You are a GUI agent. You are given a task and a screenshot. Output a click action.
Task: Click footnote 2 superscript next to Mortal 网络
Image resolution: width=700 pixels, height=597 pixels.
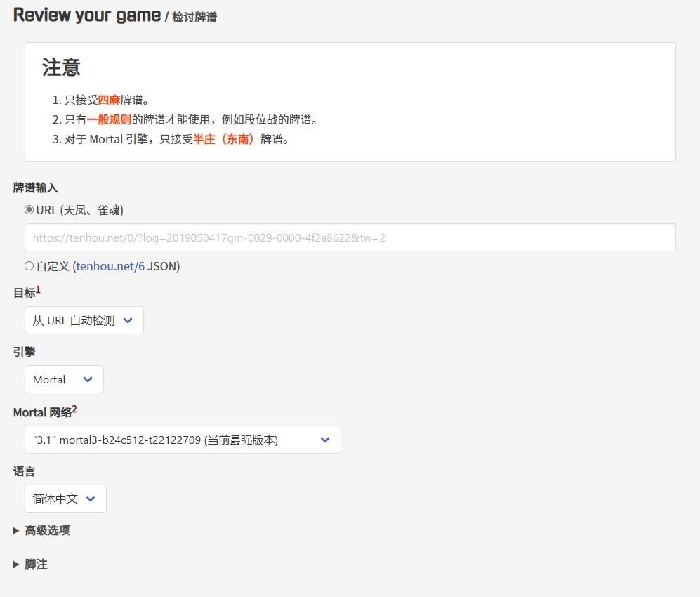click(74, 409)
